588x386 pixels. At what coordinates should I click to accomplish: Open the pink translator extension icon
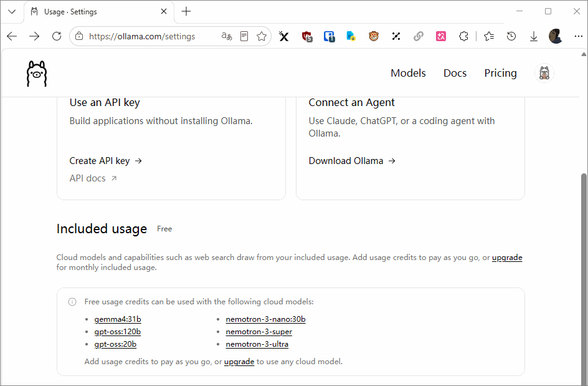(x=441, y=36)
